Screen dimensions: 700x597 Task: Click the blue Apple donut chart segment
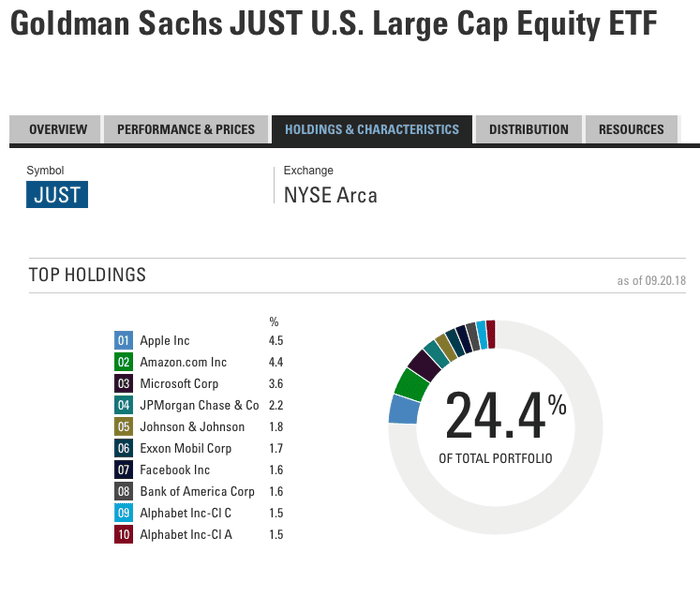(403, 409)
